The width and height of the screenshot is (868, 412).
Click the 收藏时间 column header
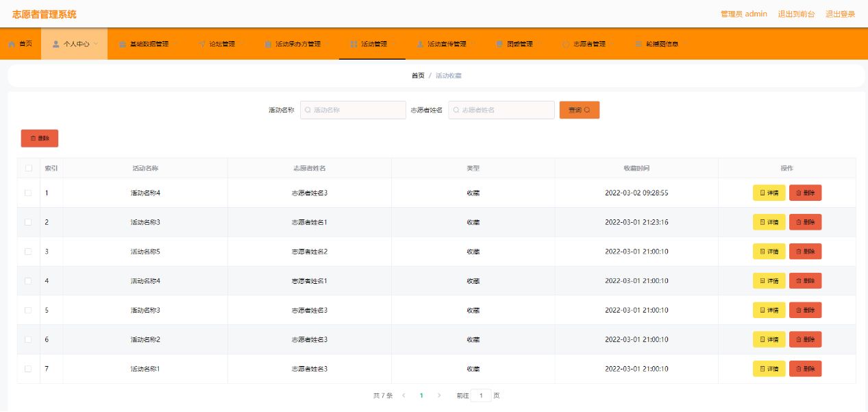click(636, 168)
